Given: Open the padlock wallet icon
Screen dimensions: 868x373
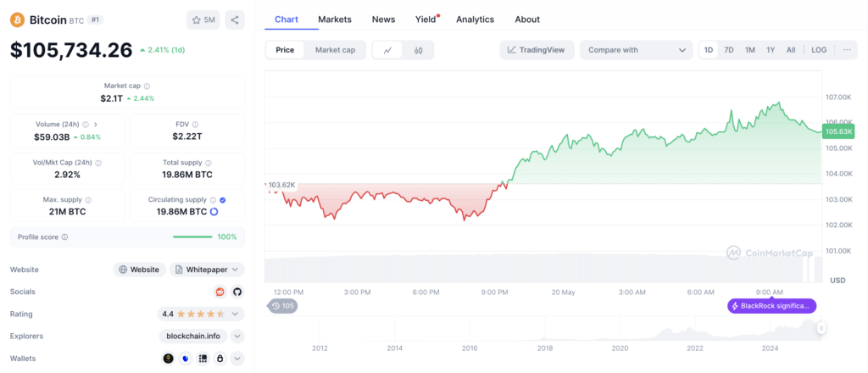Looking at the screenshot, I should pos(220,359).
